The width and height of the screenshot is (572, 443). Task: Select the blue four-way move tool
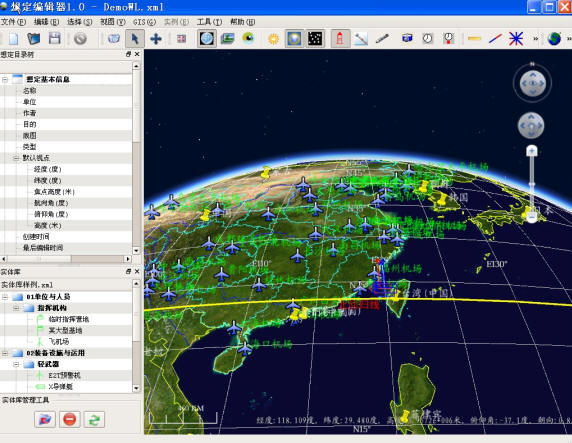tap(156, 38)
